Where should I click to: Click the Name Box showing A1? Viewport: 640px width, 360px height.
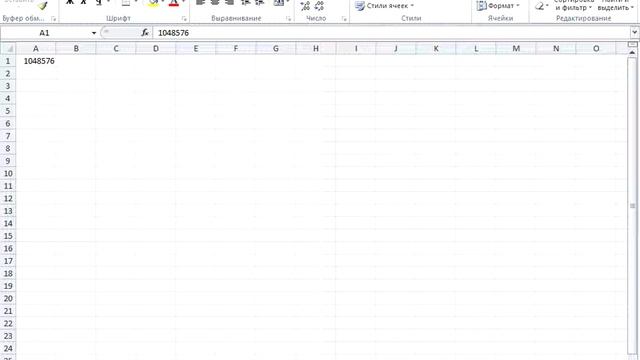(44, 33)
